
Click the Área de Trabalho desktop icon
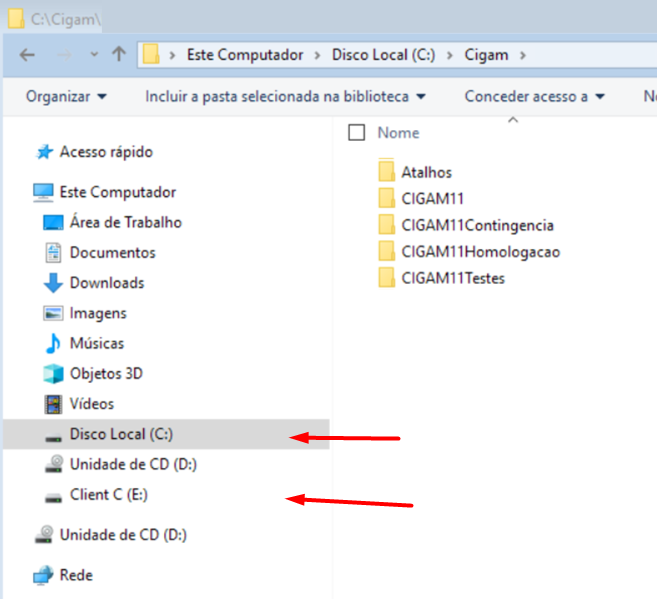tap(53, 222)
